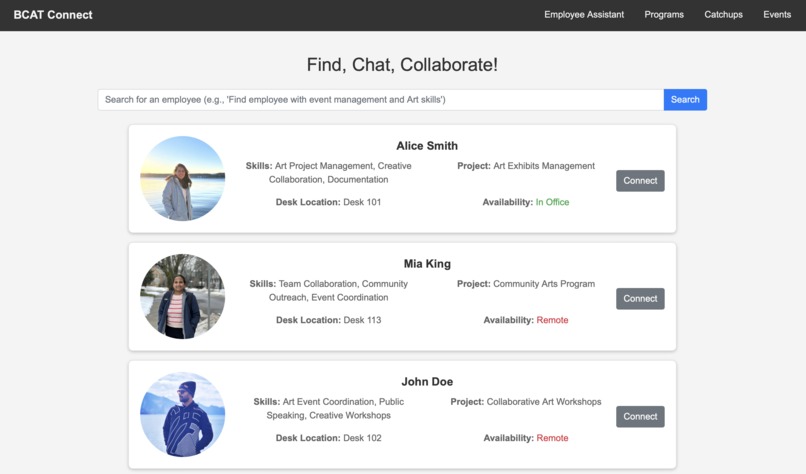This screenshot has width=806, height=474.
Task: Select the name Alice Smith
Action: pos(427,146)
